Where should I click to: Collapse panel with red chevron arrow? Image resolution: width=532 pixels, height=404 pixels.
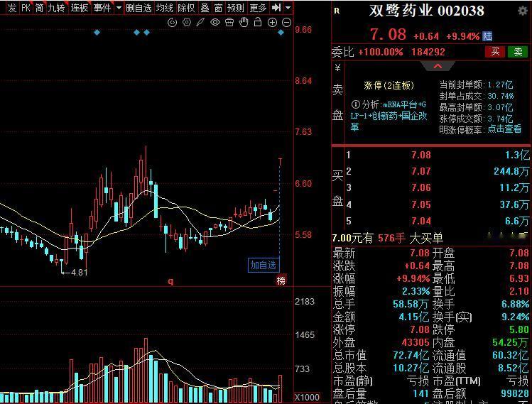[x=438, y=66]
